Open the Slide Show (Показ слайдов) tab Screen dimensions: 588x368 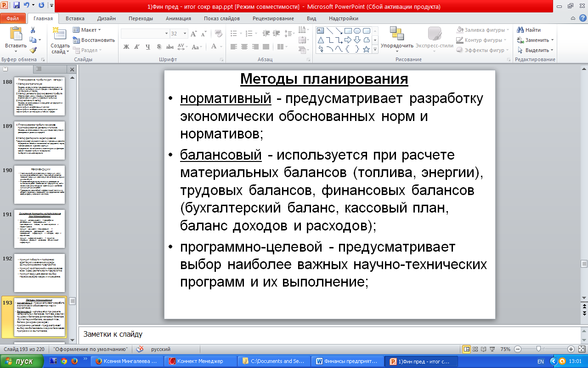tap(222, 18)
